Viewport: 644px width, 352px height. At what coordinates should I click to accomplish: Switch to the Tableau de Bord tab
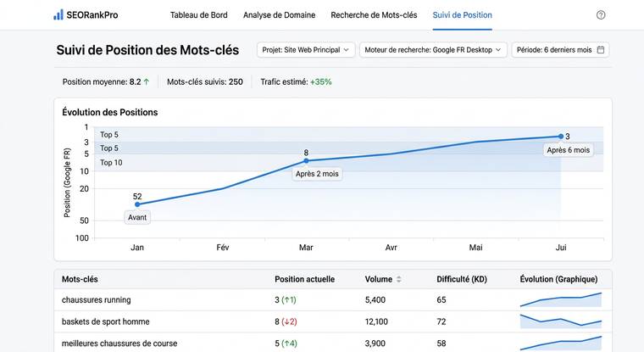click(200, 15)
